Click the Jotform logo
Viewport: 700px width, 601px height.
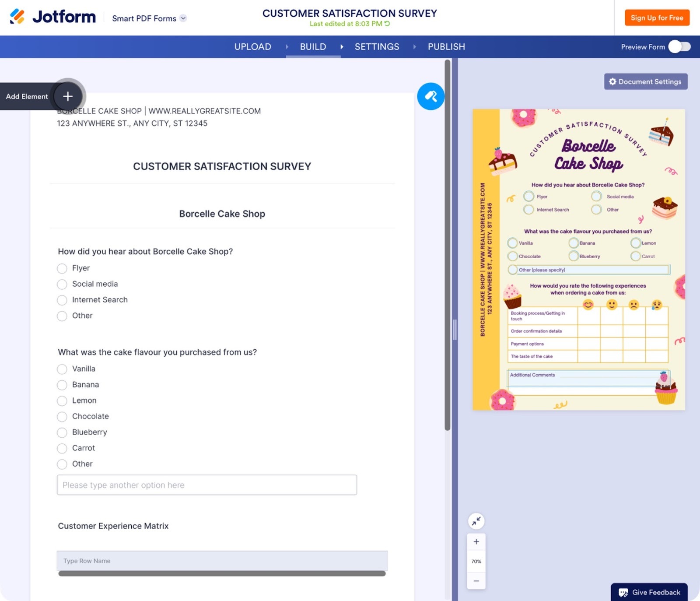pos(52,17)
